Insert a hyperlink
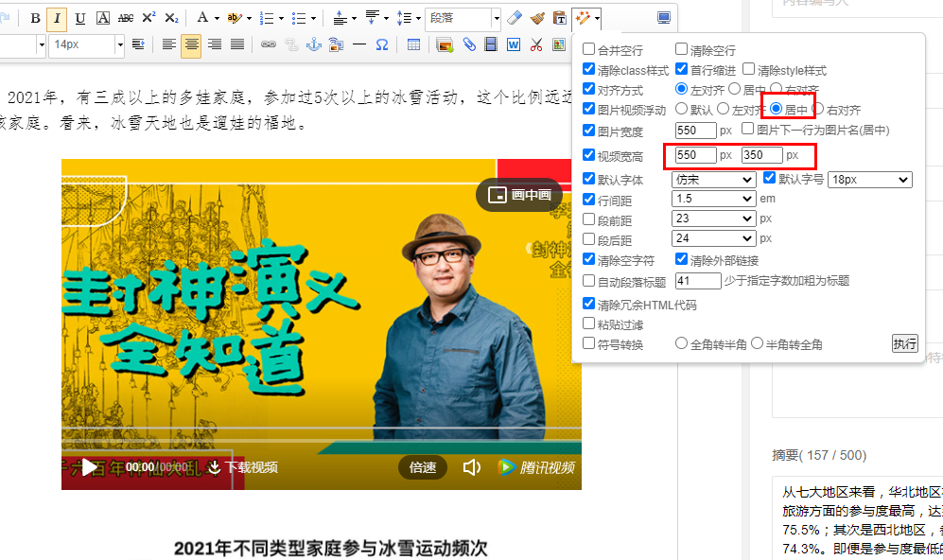This screenshot has height=560, width=943. point(269,44)
